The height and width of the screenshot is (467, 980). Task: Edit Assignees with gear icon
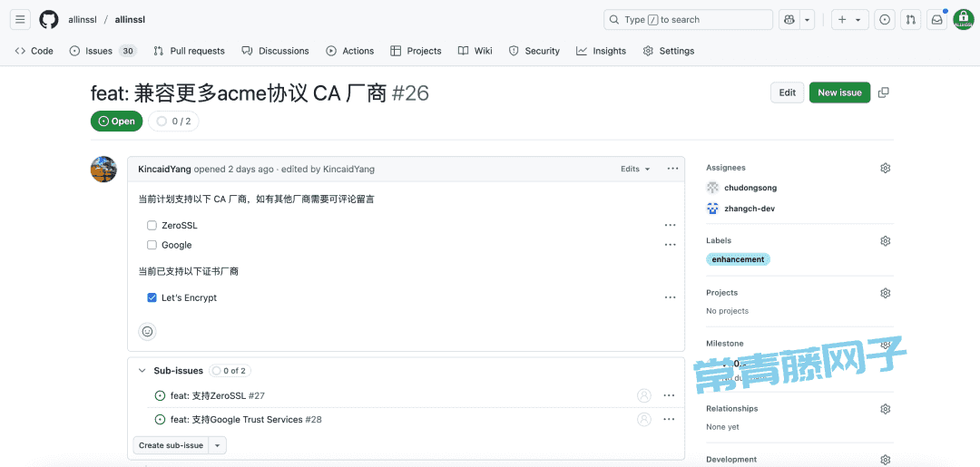885,168
